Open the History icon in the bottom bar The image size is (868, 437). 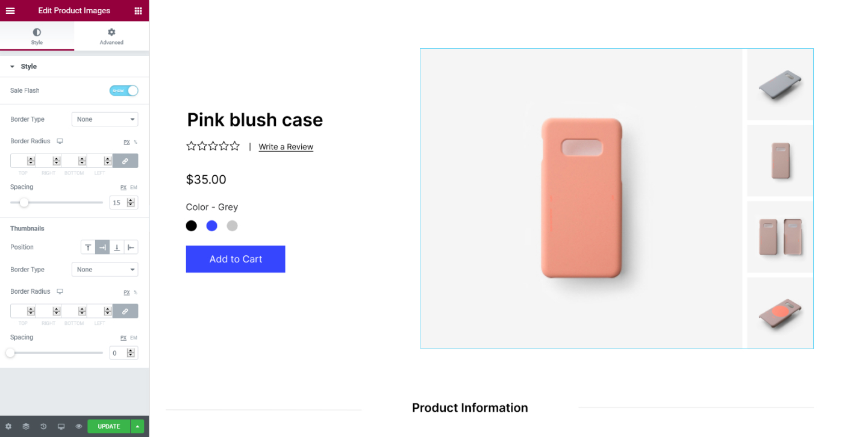click(x=43, y=426)
